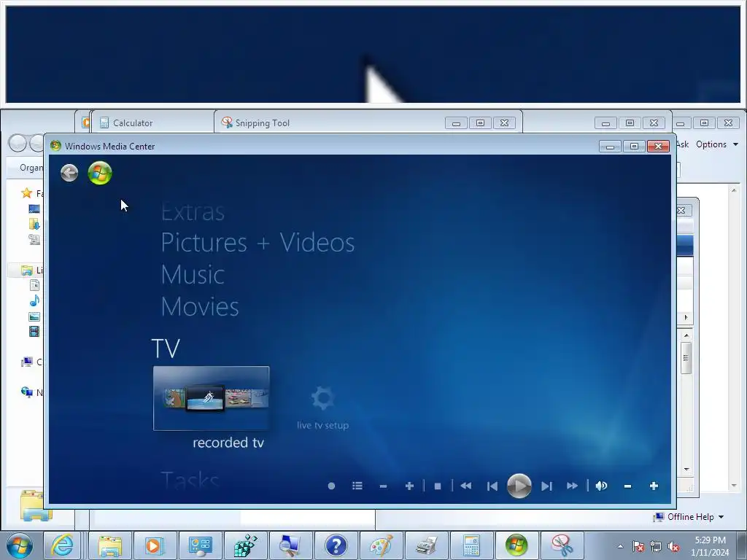The width and height of the screenshot is (747, 560).
Task: Open Options dropdown in help window
Action: (x=716, y=144)
